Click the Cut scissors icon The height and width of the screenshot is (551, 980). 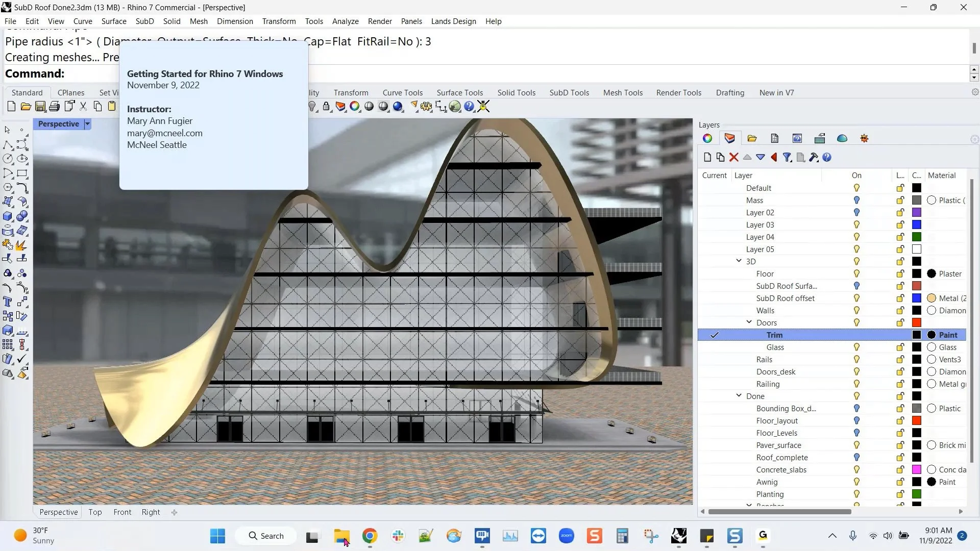[x=83, y=107]
